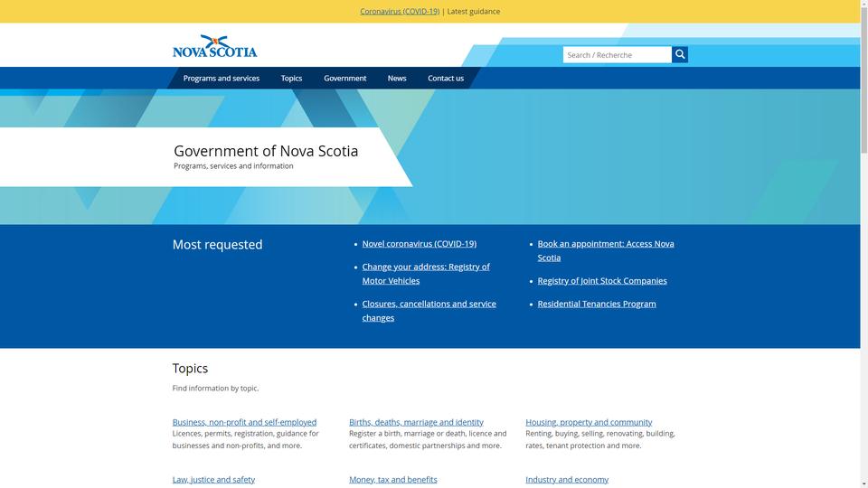Open Change your address: Registry of Motor Vehicles
This screenshot has width=868, height=488.
tap(426, 273)
